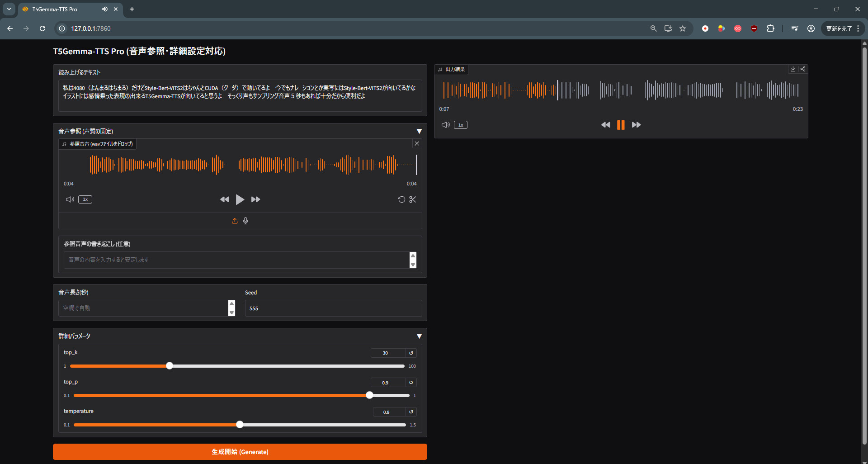Viewport: 868px width, 464px height.
Task: Open a new browser tab
Action: click(x=132, y=9)
